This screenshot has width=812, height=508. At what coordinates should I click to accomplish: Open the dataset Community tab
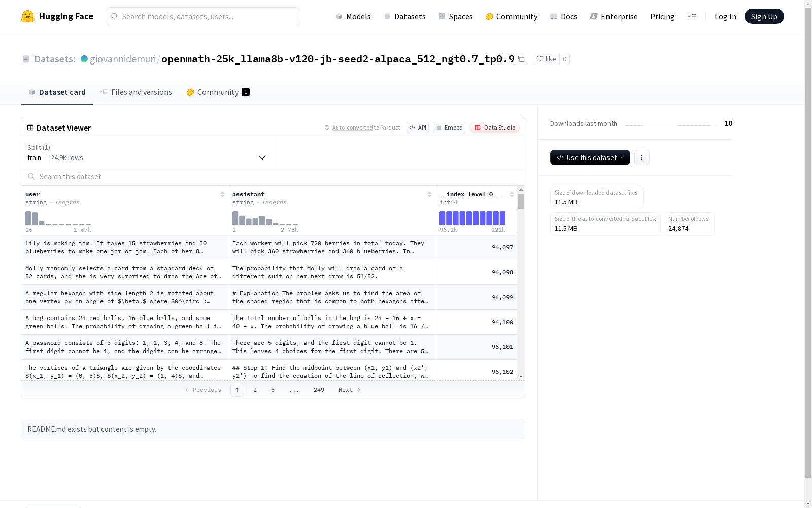pos(218,92)
